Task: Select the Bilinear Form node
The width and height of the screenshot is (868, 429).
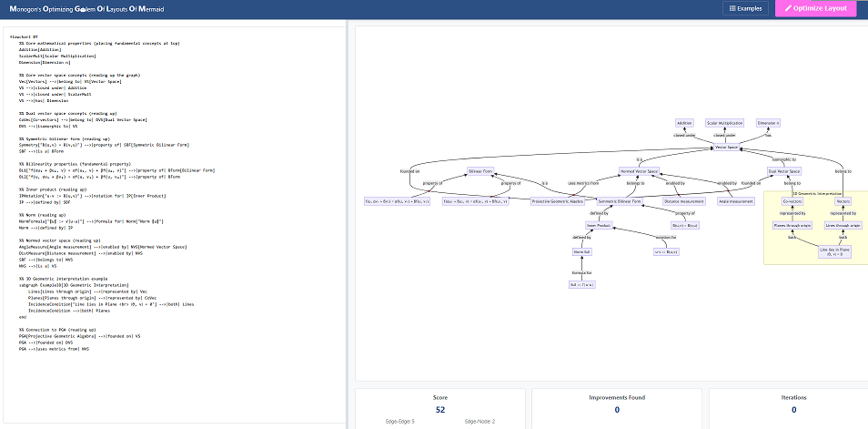Action: click(480, 171)
